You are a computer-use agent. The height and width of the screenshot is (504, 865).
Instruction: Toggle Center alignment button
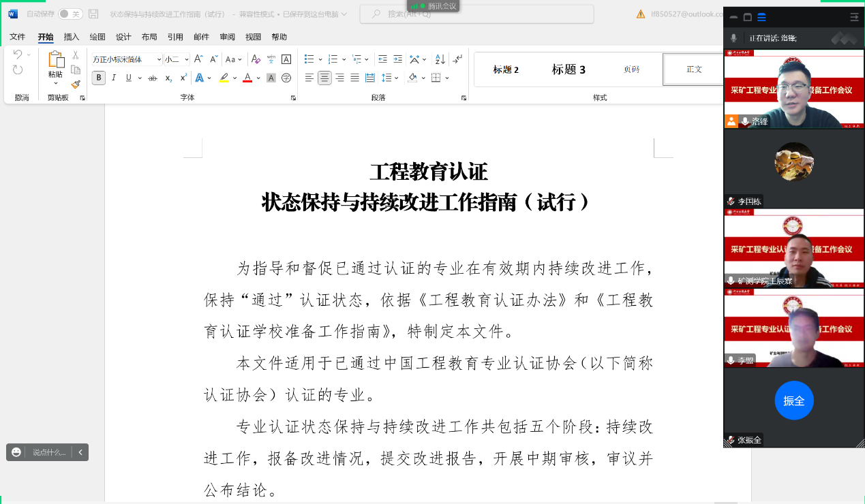click(x=324, y=78)
